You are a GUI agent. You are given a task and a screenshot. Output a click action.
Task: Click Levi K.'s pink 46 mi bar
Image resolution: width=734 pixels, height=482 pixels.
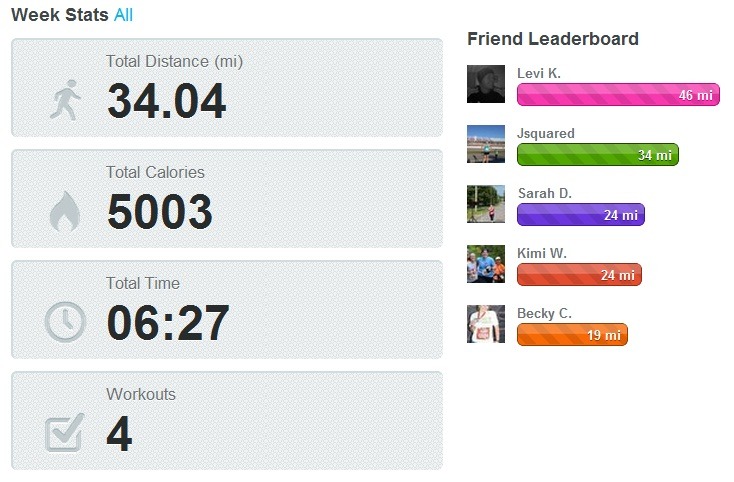pyautogui.click(x=618, y=95)
